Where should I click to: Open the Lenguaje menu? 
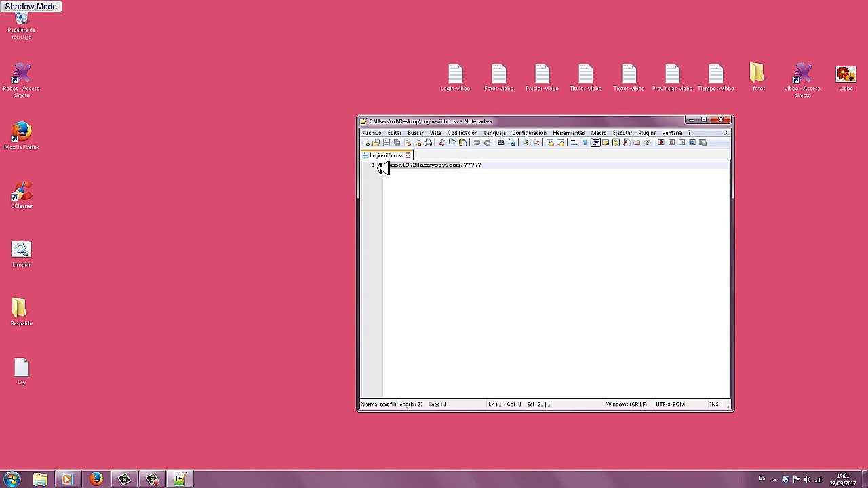point(495,133)
